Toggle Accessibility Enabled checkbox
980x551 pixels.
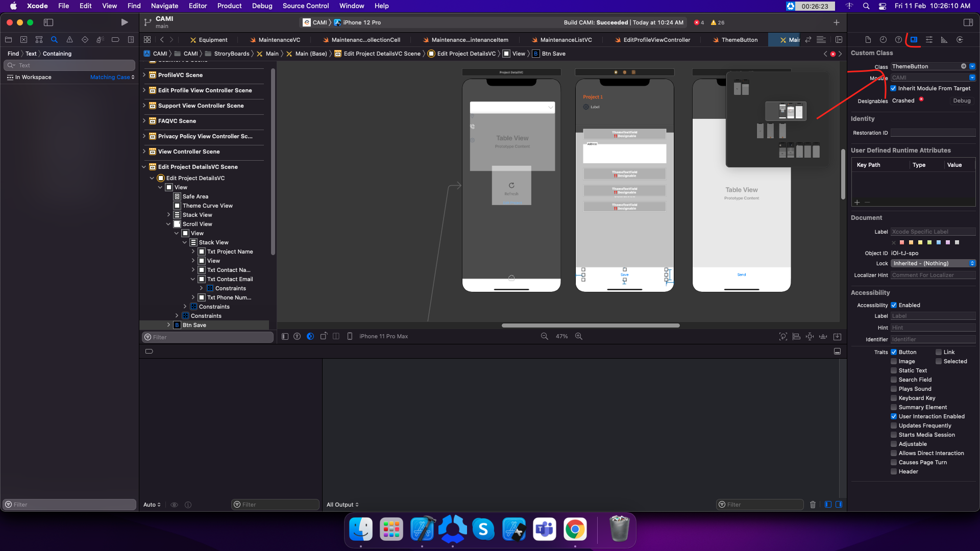tap(894, 305)
